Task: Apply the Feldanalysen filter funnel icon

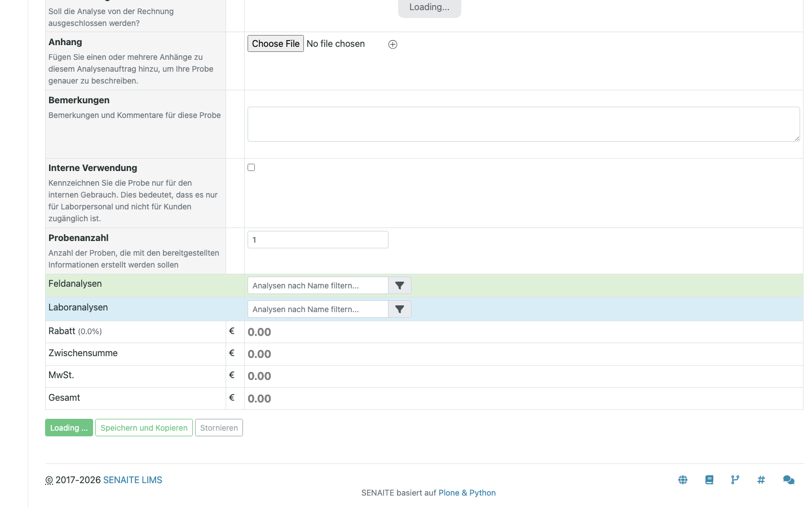Action: [399, 285]
